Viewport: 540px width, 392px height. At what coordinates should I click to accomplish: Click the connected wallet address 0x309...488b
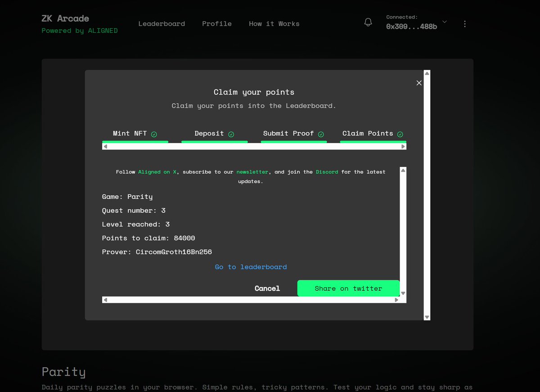[x=411, y=27]
